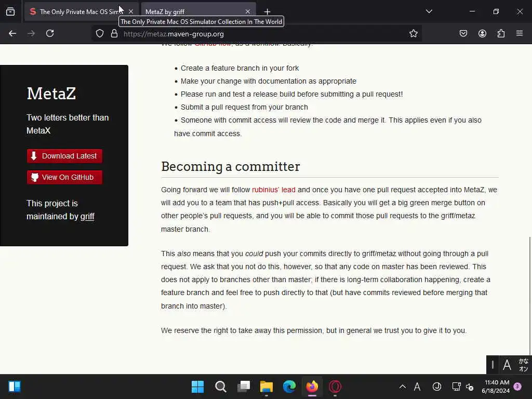Toggle kana input on IME floating bar
This screenshot has height=399, width=532.
tap(524, 365)
